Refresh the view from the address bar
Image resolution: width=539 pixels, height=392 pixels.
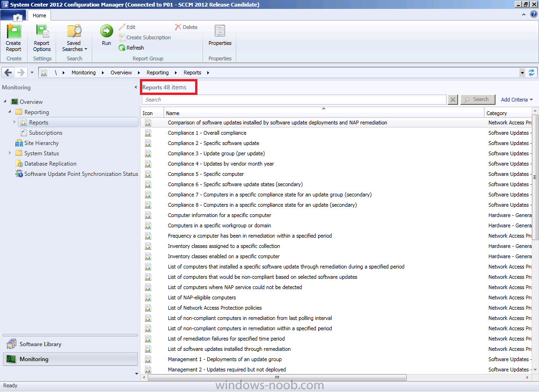point(532,73)
